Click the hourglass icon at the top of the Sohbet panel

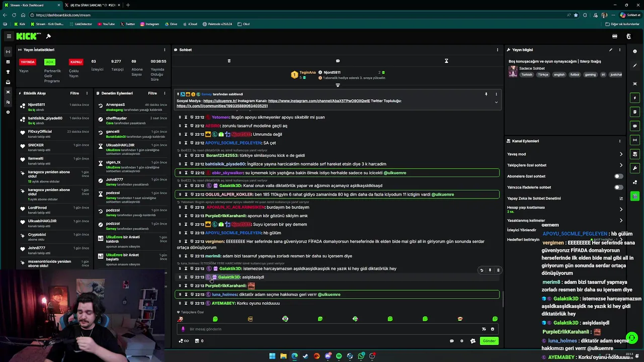[x=446, y=61]
